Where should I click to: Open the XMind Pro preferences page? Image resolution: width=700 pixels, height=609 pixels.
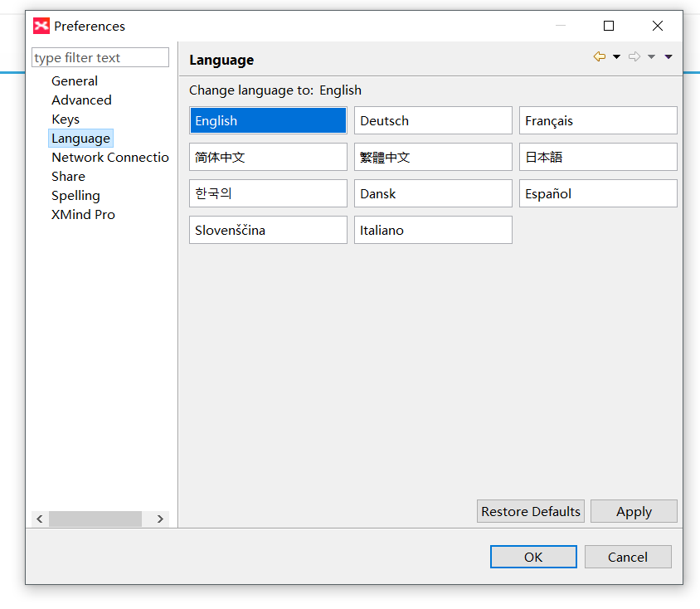84,215
